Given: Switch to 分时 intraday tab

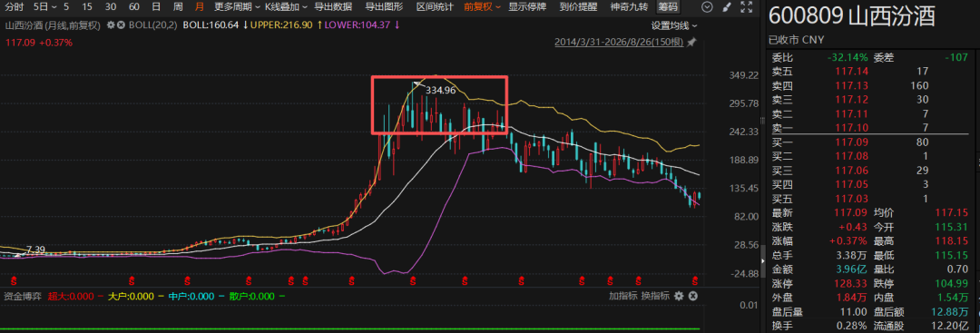Looking at the screenshot, I should click(x=14, y=7).
